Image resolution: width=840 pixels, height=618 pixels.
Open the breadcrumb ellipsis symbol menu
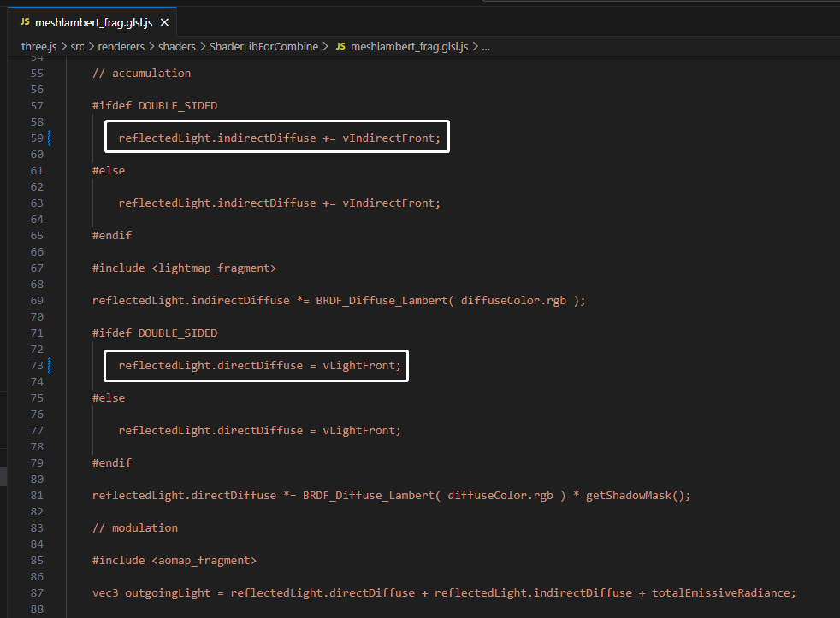pyautogui.click(x=486, y=47)
